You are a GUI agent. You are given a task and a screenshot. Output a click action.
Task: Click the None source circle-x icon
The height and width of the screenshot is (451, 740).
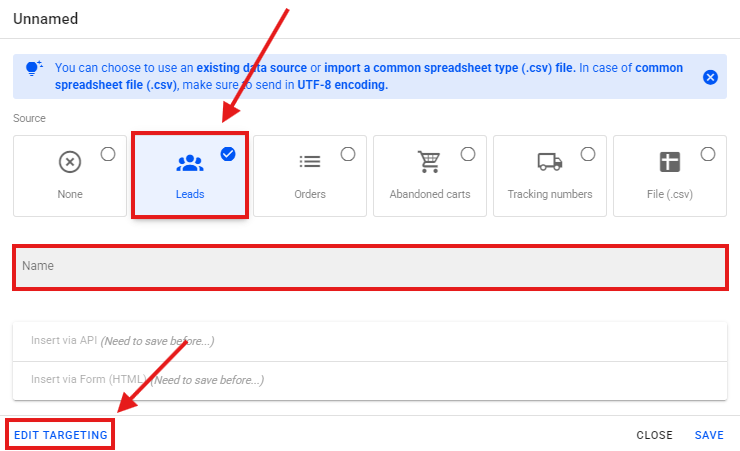coord(69,162)
